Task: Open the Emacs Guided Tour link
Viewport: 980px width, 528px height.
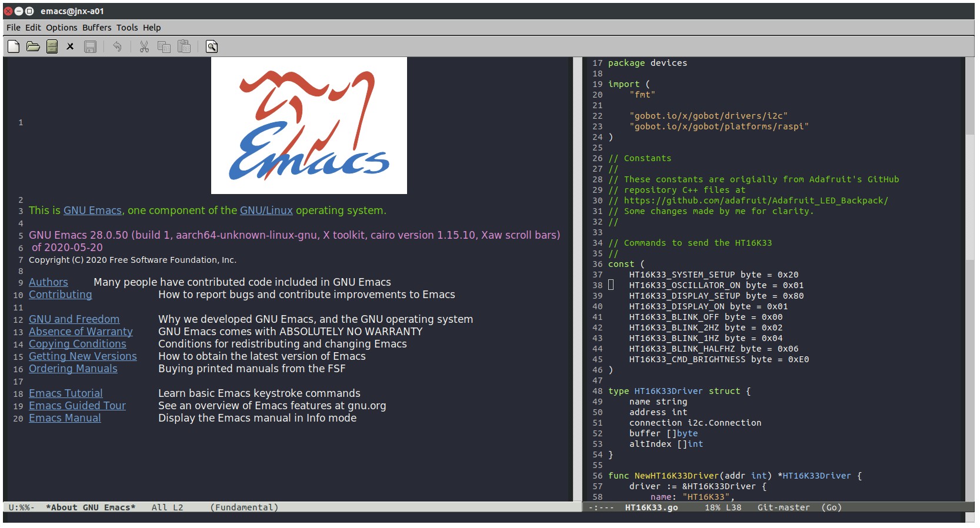Action: (x=77, y=406)
